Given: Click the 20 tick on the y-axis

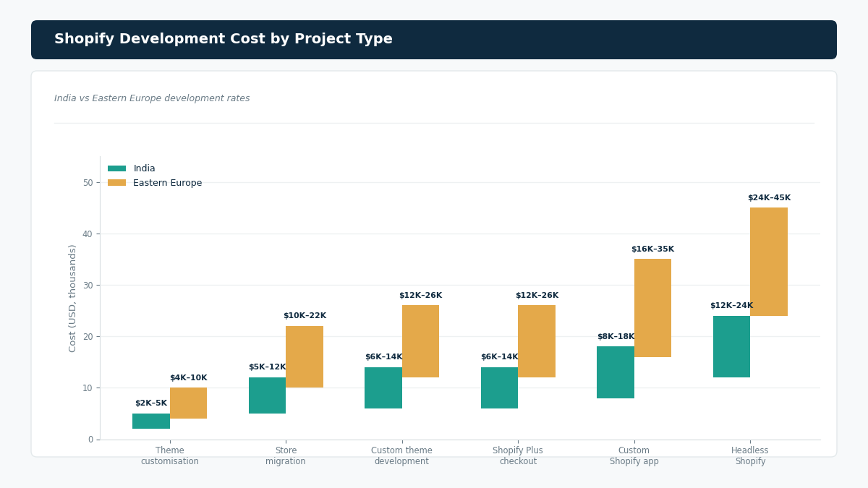Looking at the screenshot, I should 88,336.
